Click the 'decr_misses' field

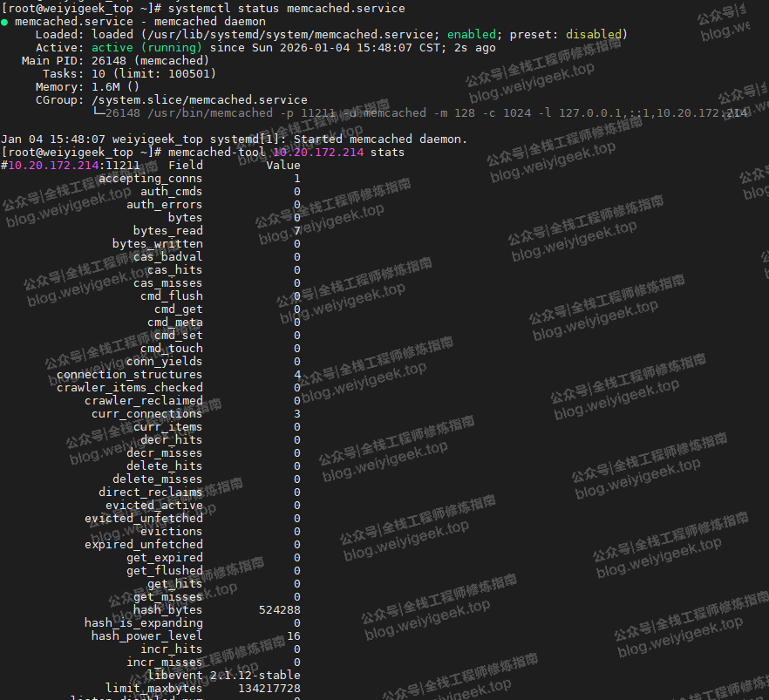[164, 453]
